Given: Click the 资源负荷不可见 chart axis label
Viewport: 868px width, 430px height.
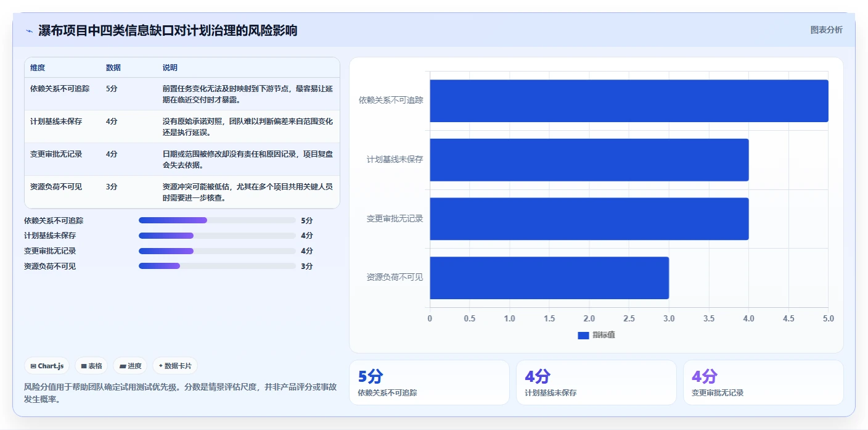Looking at the screenshot, I should click(x=395, y=278).
